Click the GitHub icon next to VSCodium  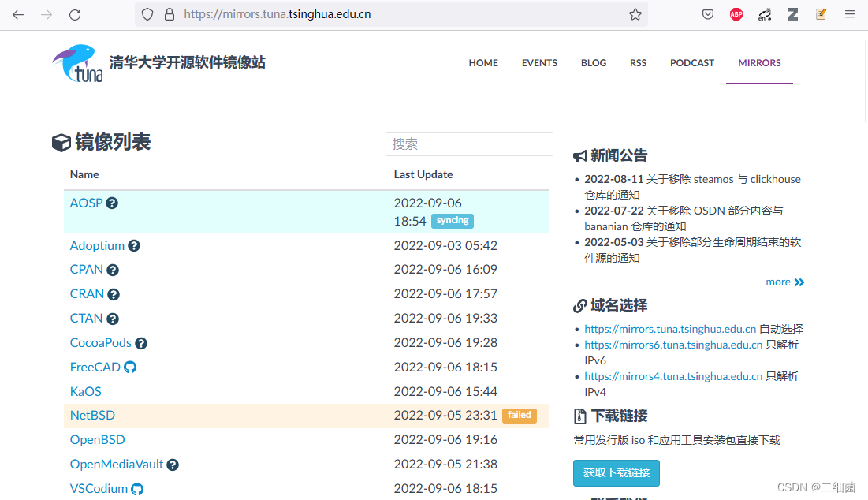tap(137, 489)
